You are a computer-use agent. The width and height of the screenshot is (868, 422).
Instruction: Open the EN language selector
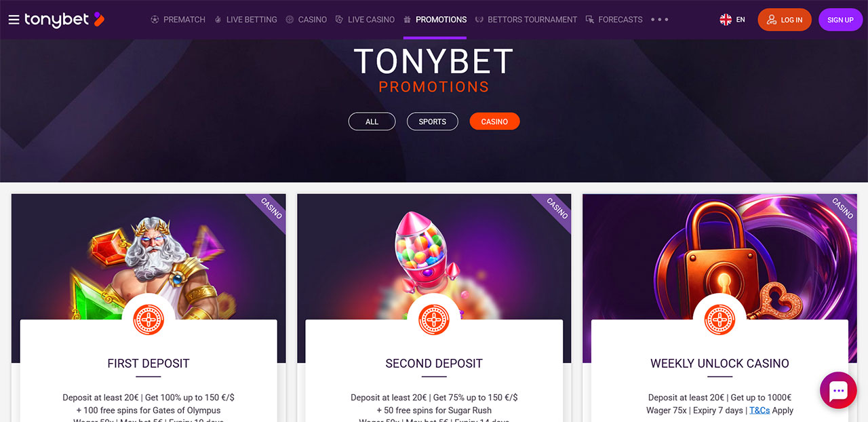741,20
